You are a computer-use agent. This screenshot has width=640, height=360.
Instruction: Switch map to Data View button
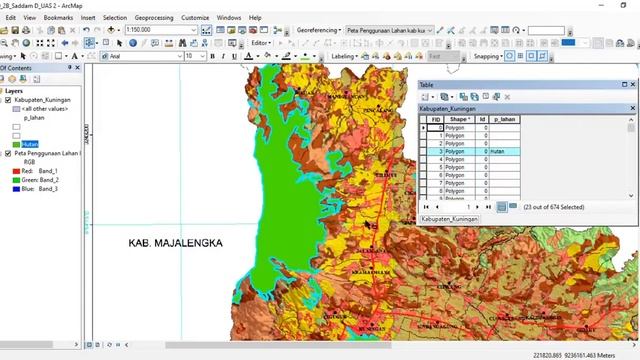point(89,345)
